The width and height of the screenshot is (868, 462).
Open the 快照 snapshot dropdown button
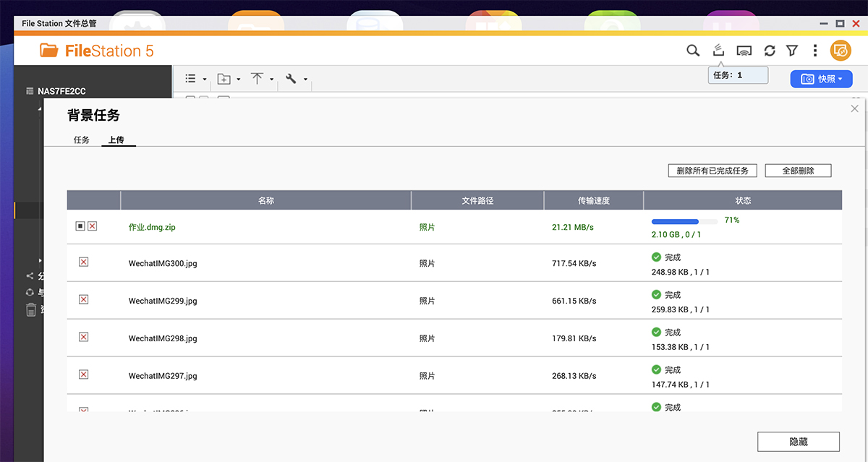(x=821, y=79)
